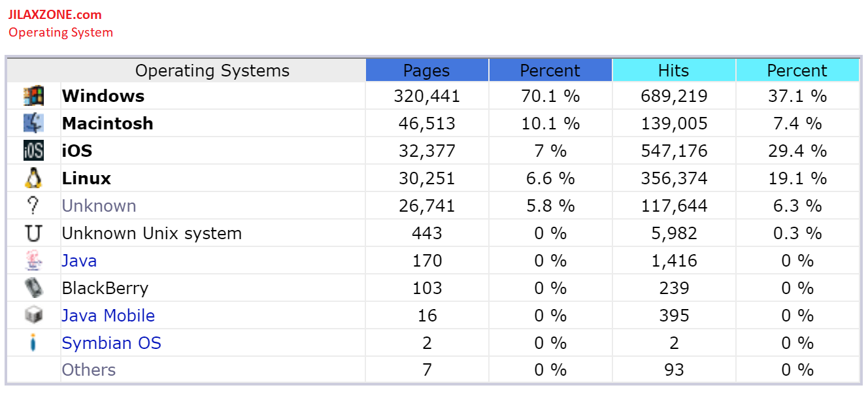The width and height of the screenshot is (868, 411).
Task: Click the 689,219 hits value
Action: 674,96
